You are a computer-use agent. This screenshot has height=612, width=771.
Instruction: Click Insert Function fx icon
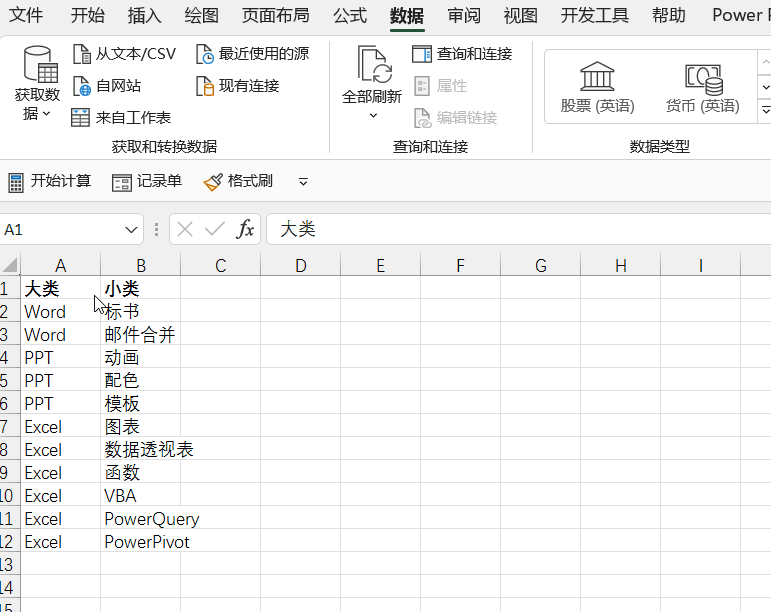pos(245,230)
